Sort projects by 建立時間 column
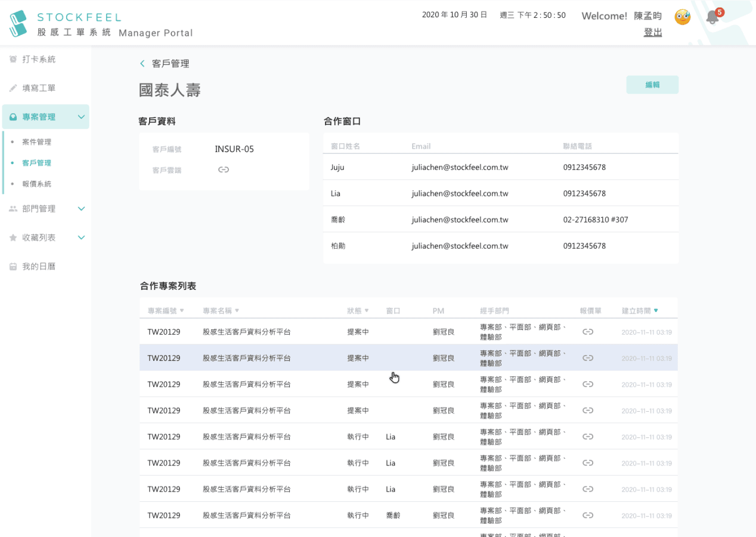Image resolution: width=756 pixels, height=537 pixels. pyautogui.click(x=640, y=311)
